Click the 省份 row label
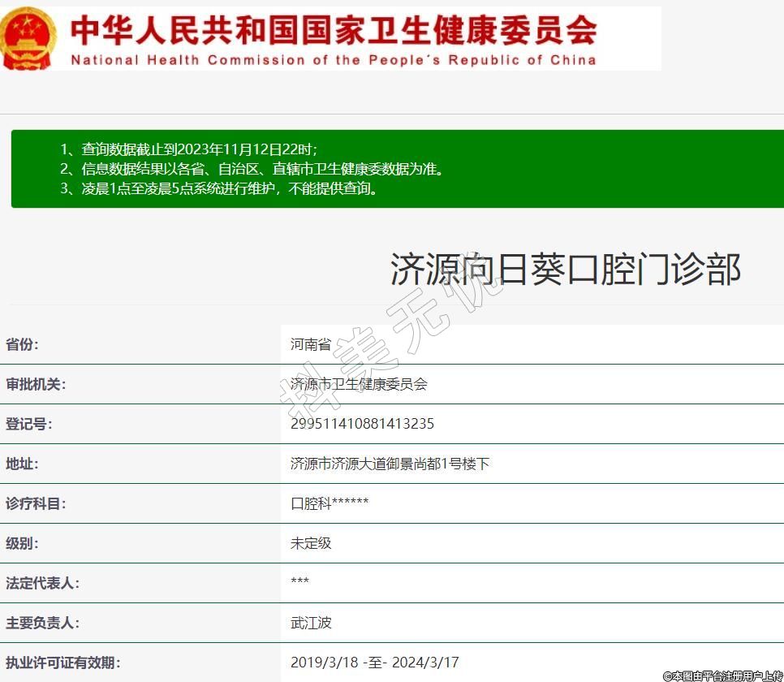Screen dimensions: 784x682 (23, 344)
